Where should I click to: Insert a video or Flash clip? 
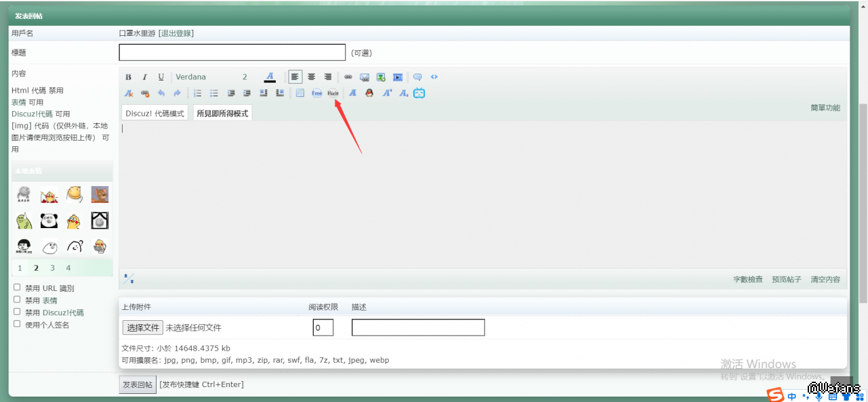(398, 77)
